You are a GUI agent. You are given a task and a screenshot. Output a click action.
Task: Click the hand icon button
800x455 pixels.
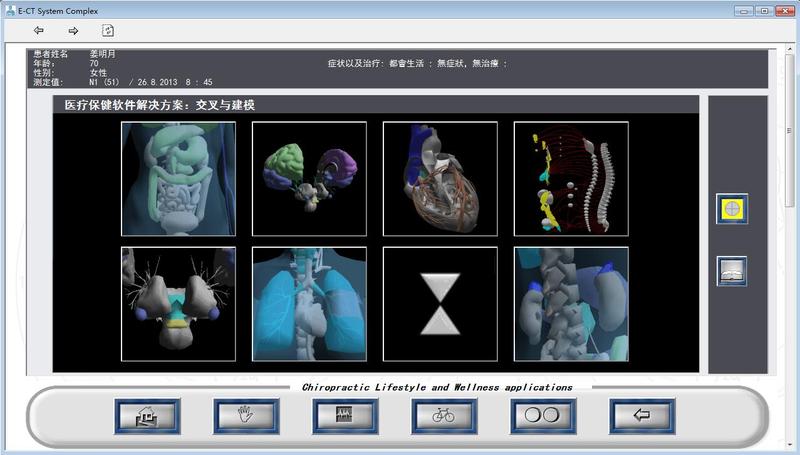click(246, 415)
